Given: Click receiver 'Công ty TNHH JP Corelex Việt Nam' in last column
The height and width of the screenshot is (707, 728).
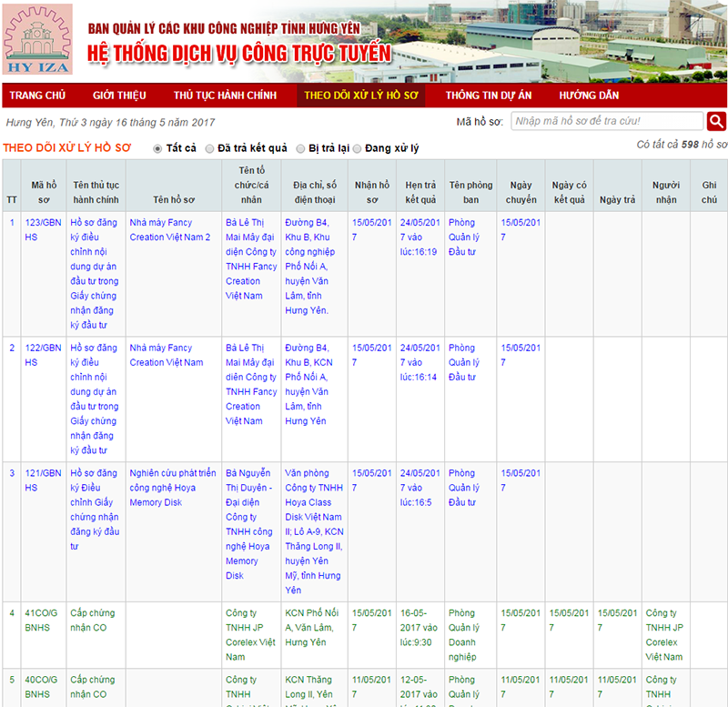Looking at the screenshot, I should [x=664, y=634].
